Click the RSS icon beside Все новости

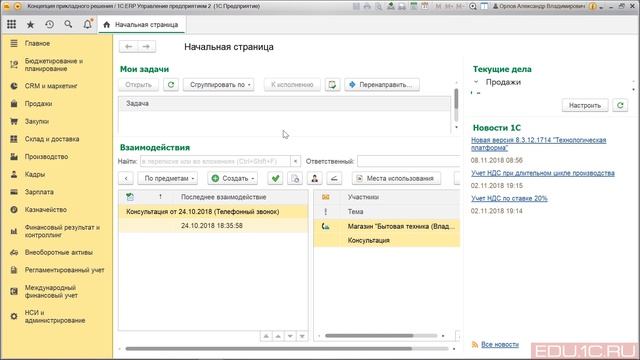(475, 344)
